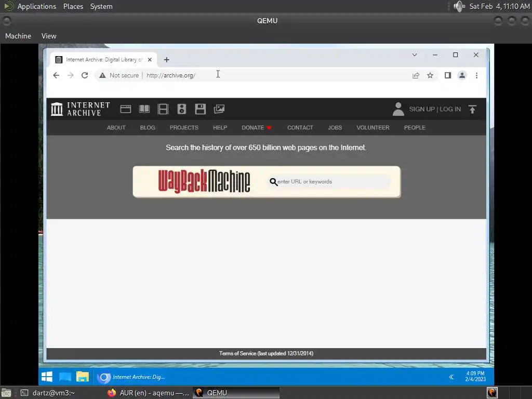Click the user avatar icon

tap(398, 109)
